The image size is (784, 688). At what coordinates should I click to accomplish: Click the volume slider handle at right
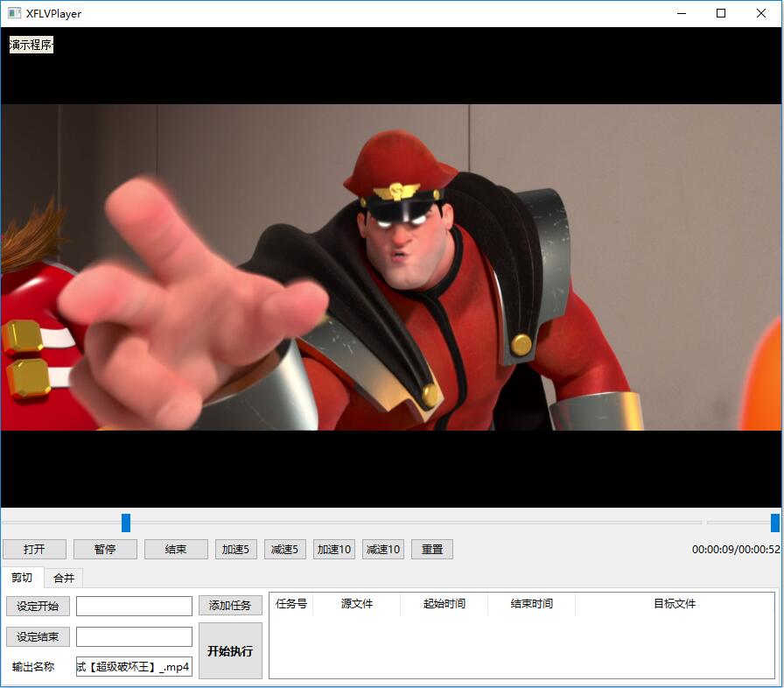(x=775, y=523)
